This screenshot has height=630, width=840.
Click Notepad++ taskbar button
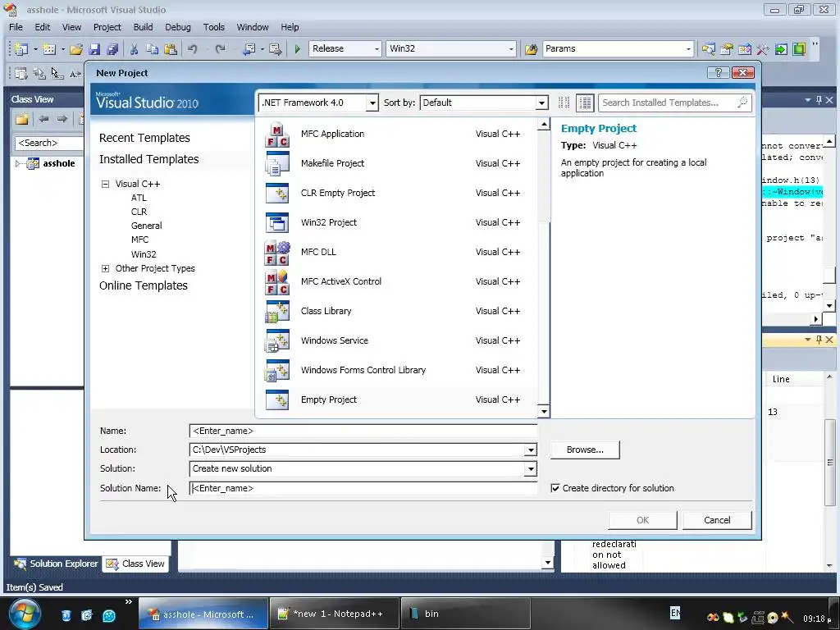pyautogui.click(x=335, y=614)
